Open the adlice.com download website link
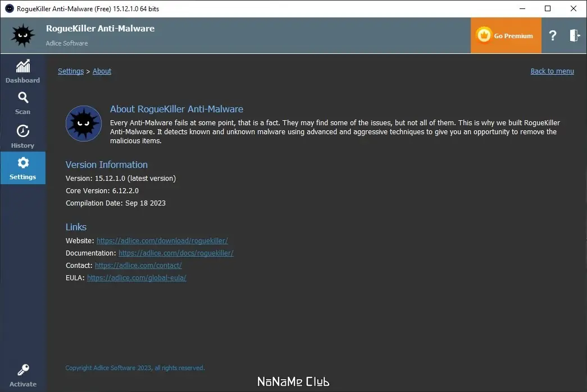 (162, 241)
